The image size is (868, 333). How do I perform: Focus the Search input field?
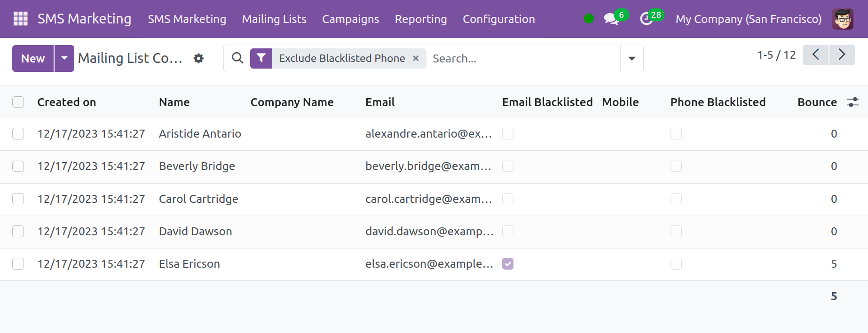522,58
